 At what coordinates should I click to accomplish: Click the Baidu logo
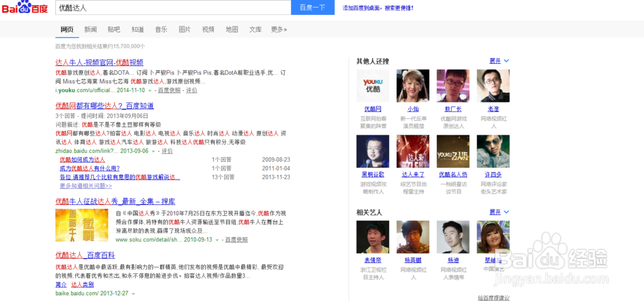point(24,7)
